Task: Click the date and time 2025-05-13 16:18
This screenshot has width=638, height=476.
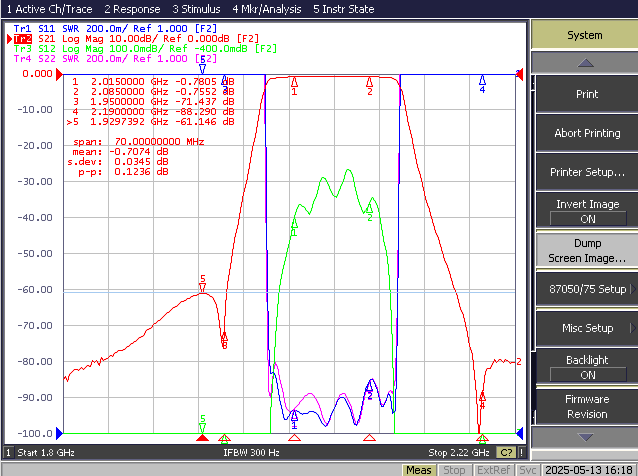Action: pos(589,470)
